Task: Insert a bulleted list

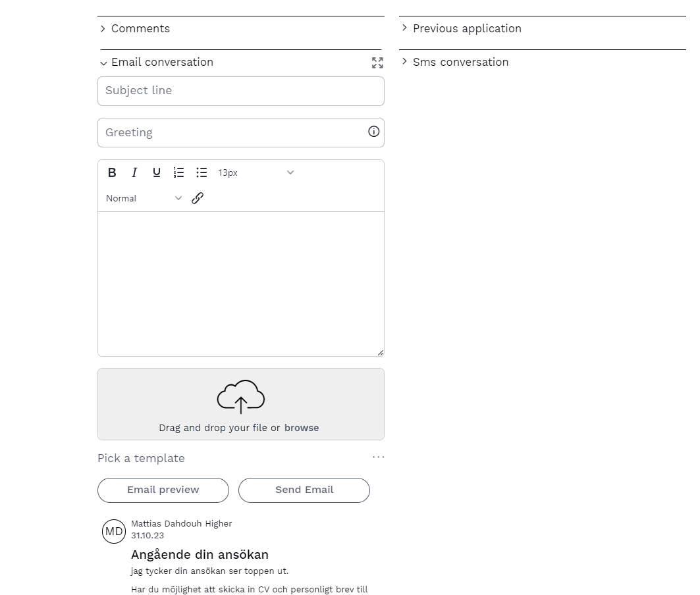Action: 202,172
